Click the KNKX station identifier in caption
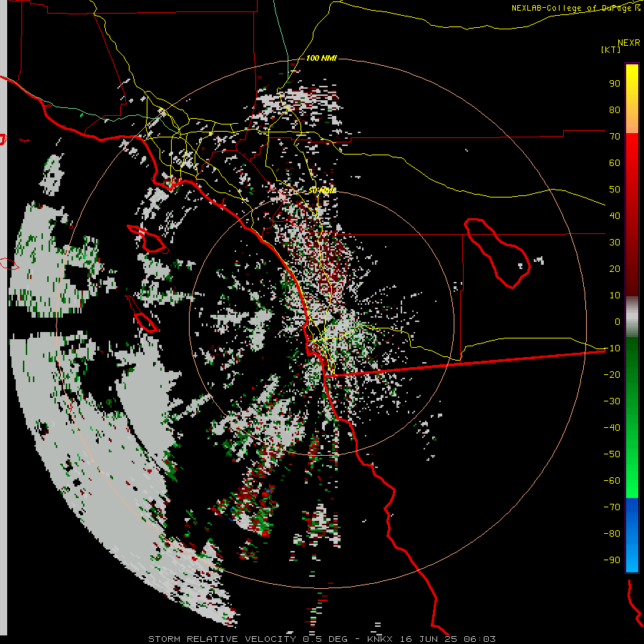The image size is (644, 644). coord(380,639)
